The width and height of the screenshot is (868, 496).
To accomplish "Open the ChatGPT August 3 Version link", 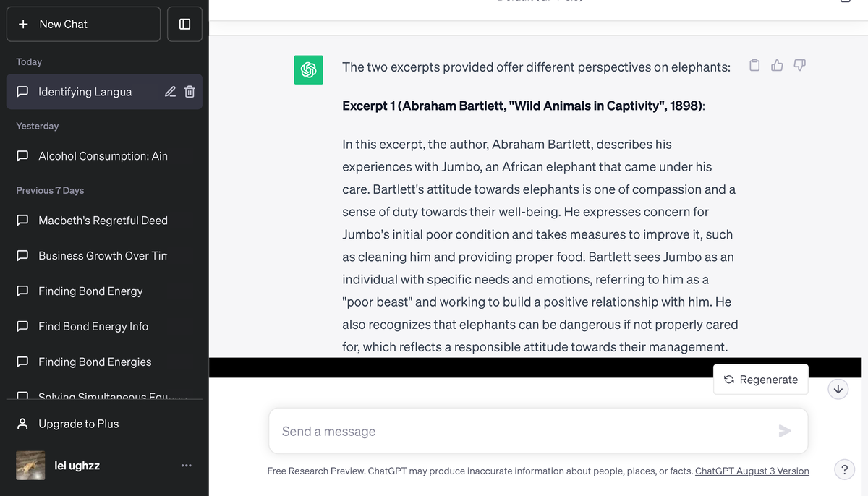I will coord(752,471).
